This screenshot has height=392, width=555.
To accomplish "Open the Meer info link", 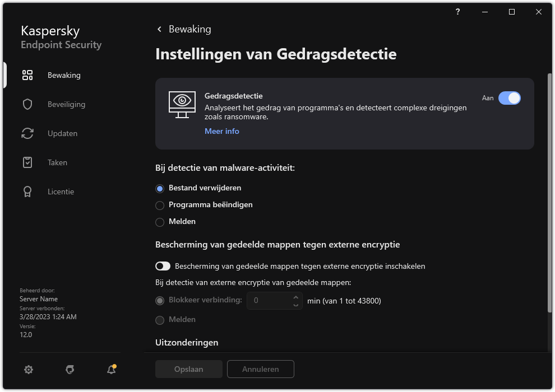I will [x=221, y=131].
